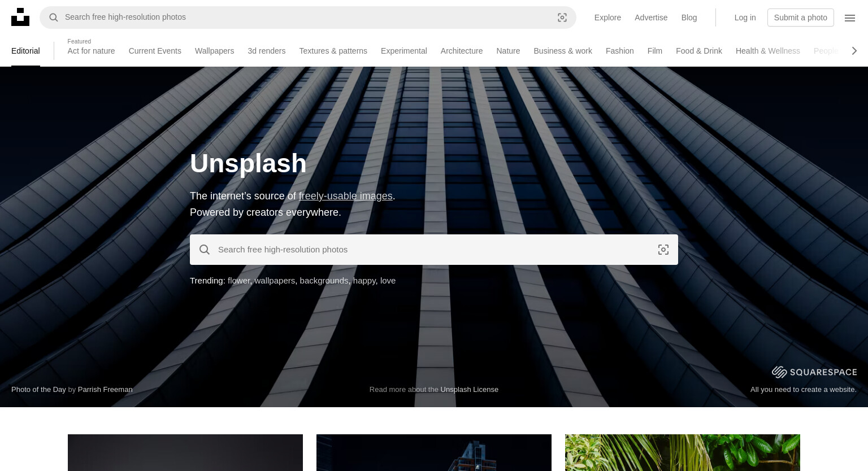Click the Squarespace logo
The image size is (868, 471).
814,372
